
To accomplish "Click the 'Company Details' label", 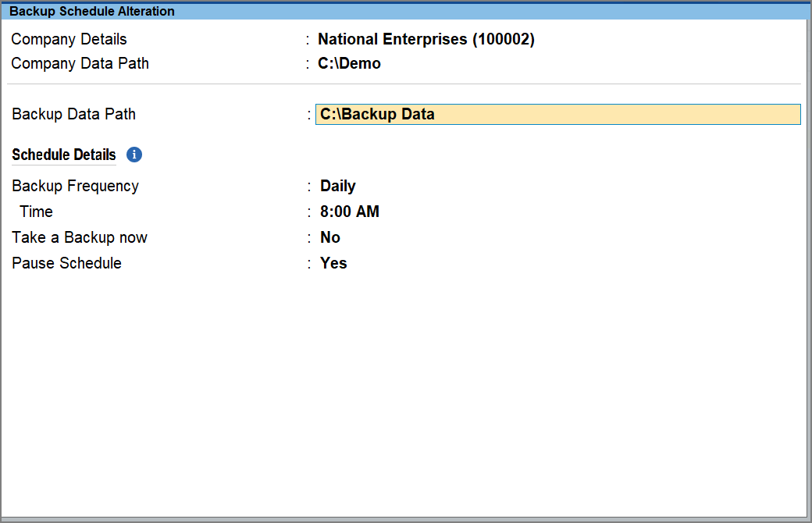I will [x=69, y=39].
